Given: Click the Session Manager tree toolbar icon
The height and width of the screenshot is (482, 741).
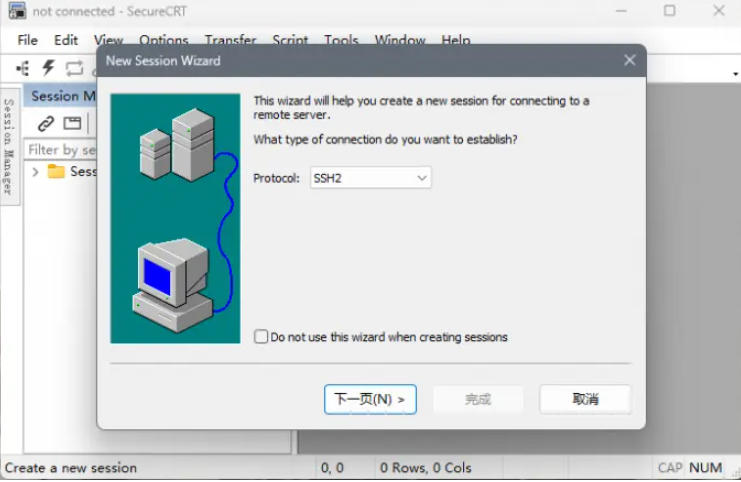Looking at the screenshot, I should pos(23,69).
